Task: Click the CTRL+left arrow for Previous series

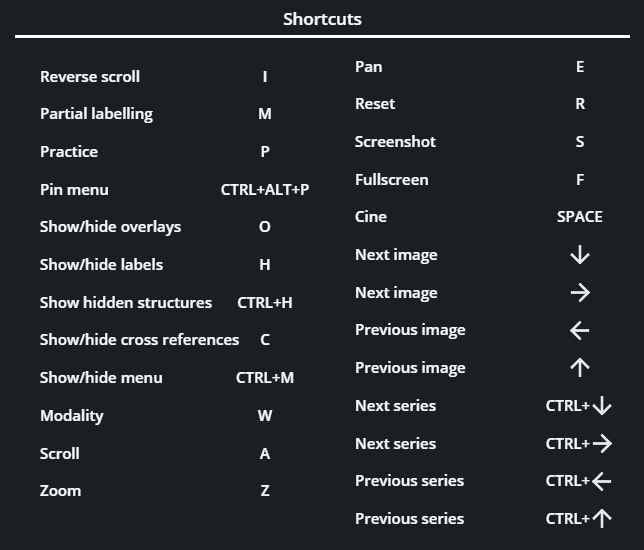Action: point(579,481)
